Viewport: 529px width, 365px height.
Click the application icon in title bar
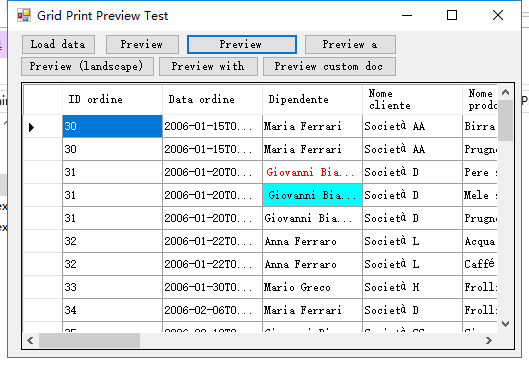coord(24,16)
